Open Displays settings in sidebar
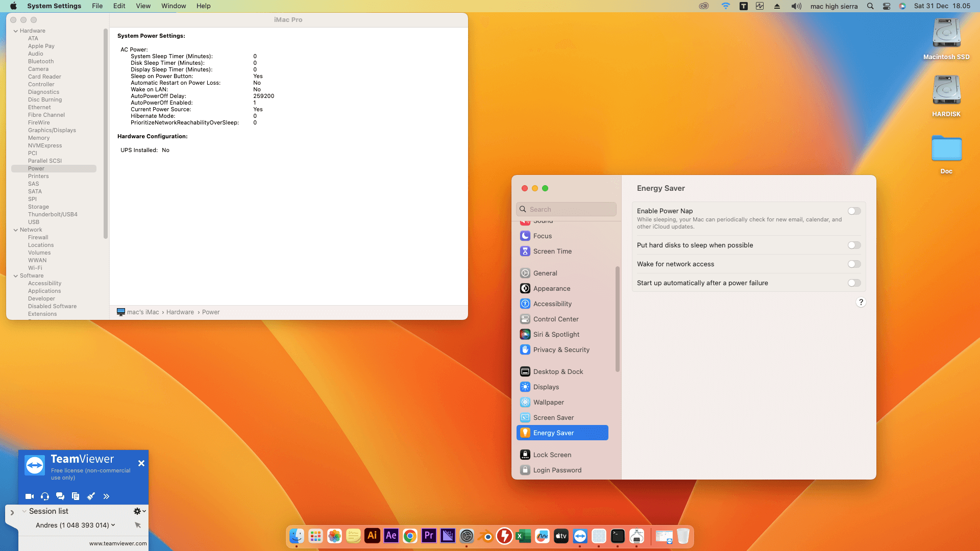The image size is (980, 551). click(x=546, y=387)
